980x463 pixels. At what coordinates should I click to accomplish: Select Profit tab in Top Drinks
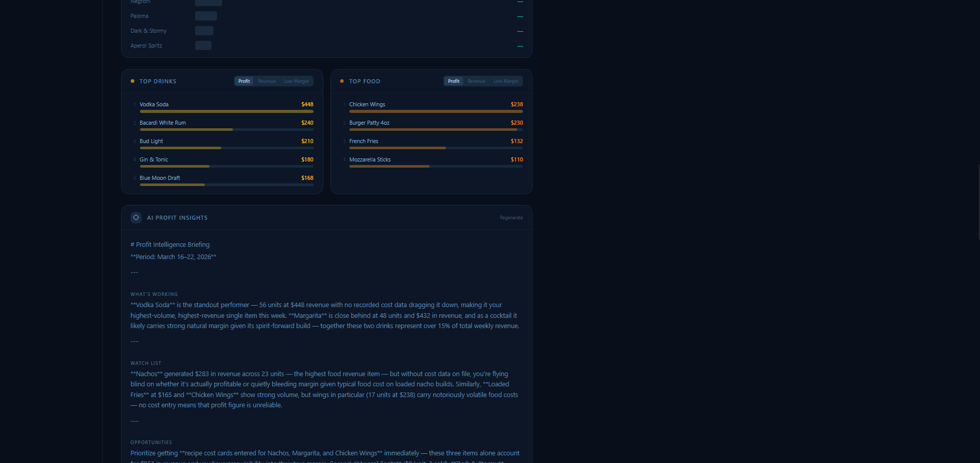pos(244,81)
